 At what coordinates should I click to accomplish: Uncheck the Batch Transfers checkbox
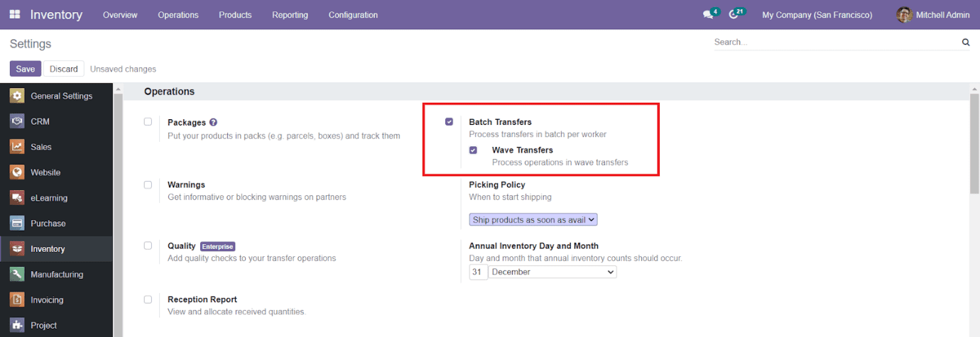[x=449, y=122]
